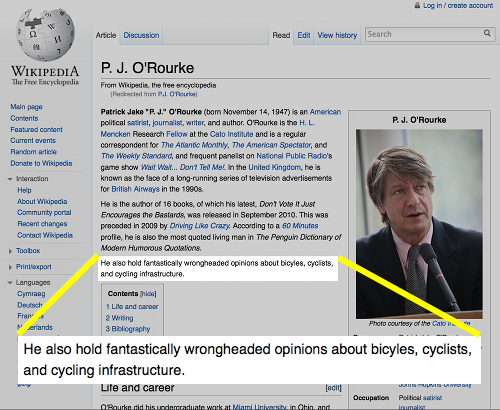Screen dimensions: 500x410
Task: Open the Mencken link in the intro paragraph
Action: point(116,134)
